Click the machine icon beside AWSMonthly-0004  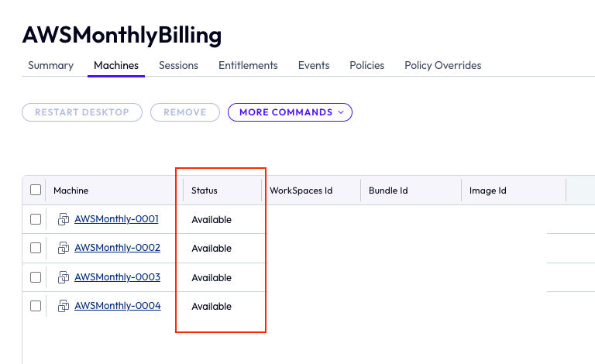coord(64,306)
